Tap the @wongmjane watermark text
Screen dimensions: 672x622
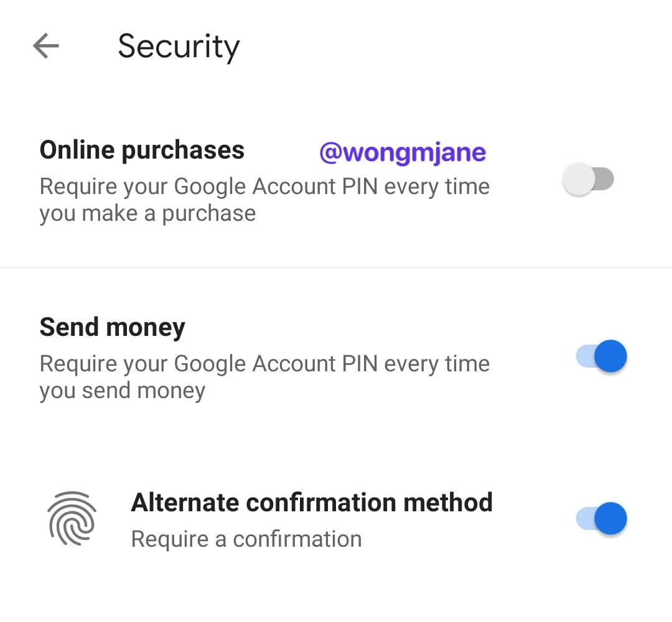click(402, 152)
